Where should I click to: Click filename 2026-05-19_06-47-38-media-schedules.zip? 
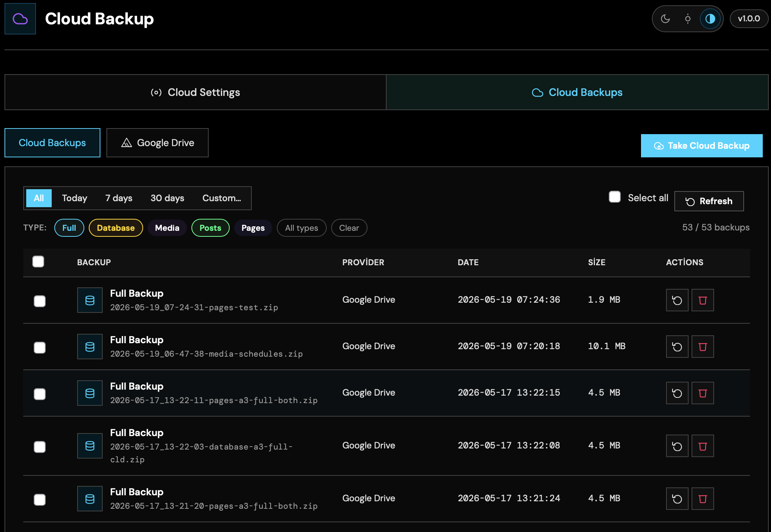pos(206,354)
